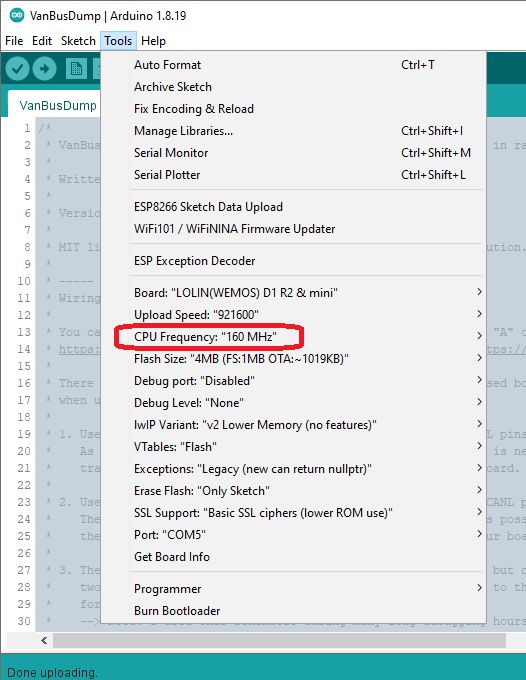This screenshot has height=680, width=526.
Task: Click the Verify checkmark toolbar icon
Action: (x=17, y=69)
